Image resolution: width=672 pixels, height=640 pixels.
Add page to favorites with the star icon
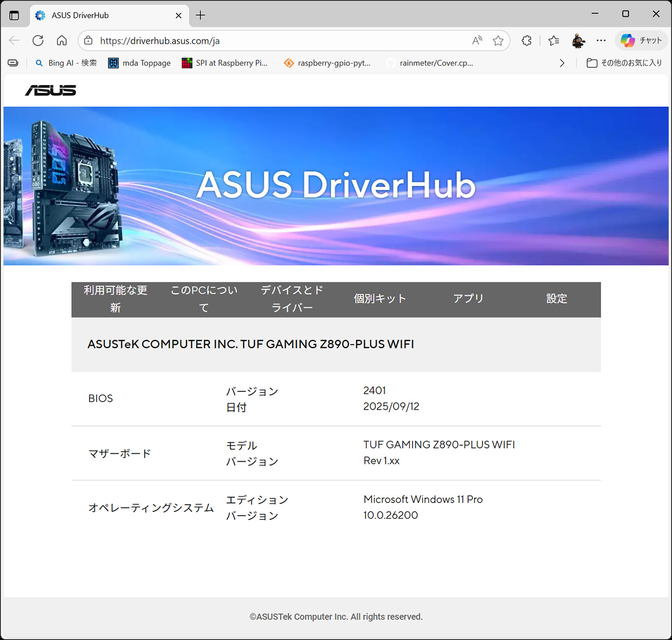498,40
